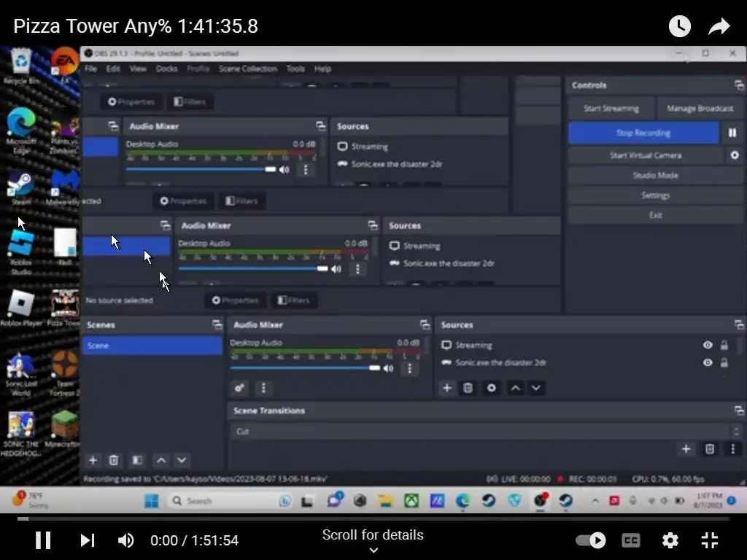Open the OBS File menu
747x560 pixels.
(x=90, y=69)
